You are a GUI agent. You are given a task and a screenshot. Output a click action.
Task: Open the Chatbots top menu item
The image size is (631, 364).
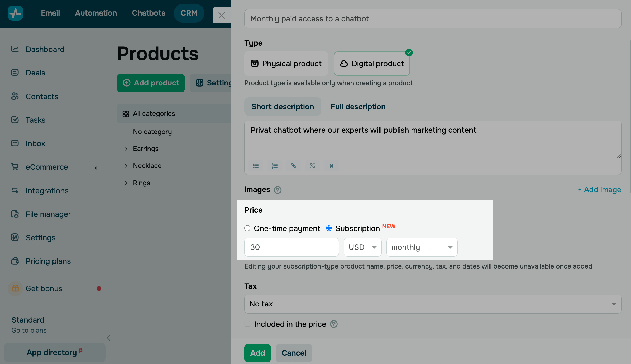pyautogui.click(x=149, y=13)
